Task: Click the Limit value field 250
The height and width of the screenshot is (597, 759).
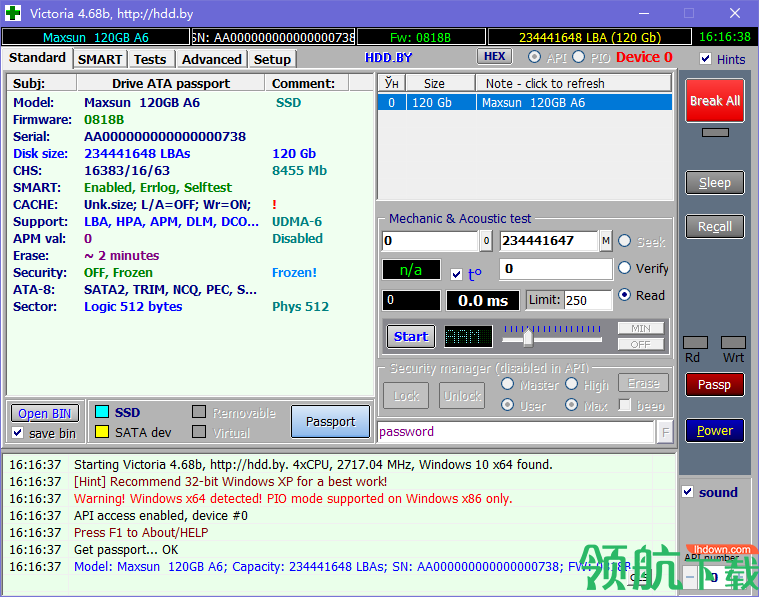Action: tap(587, 300)
